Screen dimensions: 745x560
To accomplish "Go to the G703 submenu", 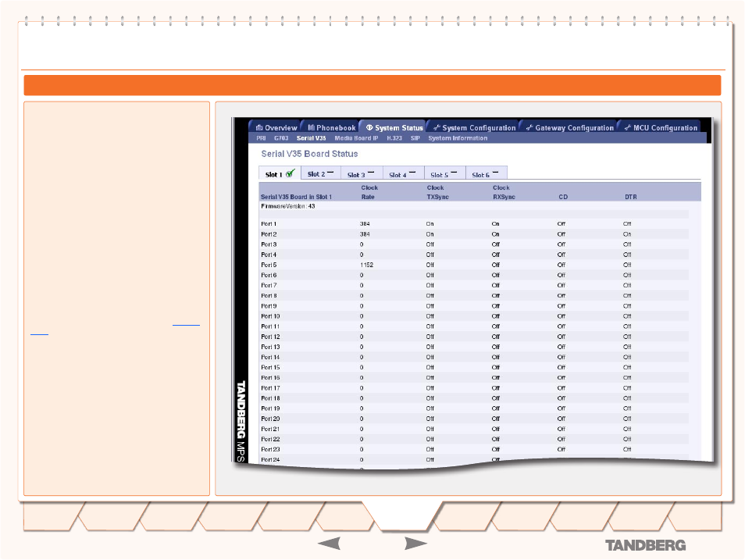I will [281, 138].
